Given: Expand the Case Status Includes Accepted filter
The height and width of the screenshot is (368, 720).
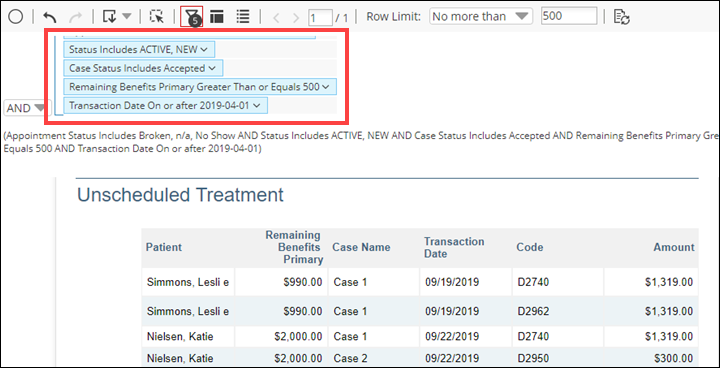Looking at the screenshot, I should [x=143, y=68].
